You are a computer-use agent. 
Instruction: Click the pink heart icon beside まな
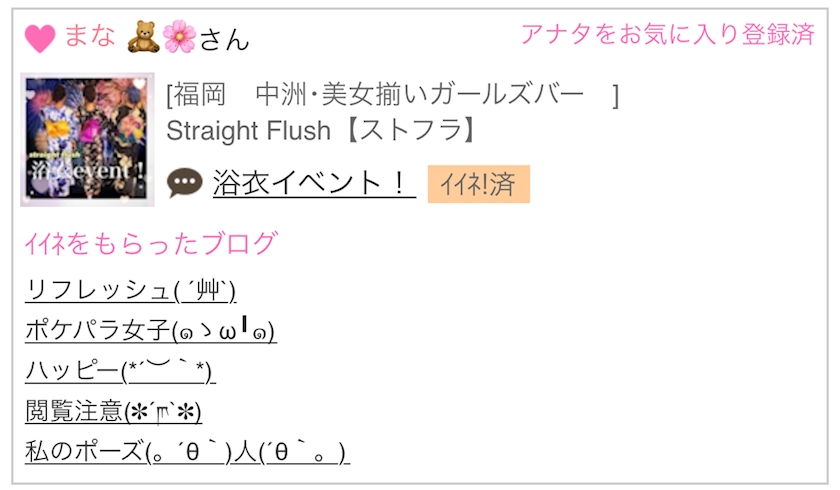click(x=40, y=38)
